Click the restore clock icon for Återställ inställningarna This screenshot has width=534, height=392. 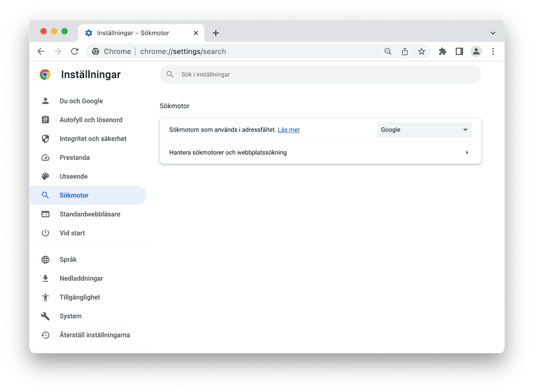coord(45,335)
